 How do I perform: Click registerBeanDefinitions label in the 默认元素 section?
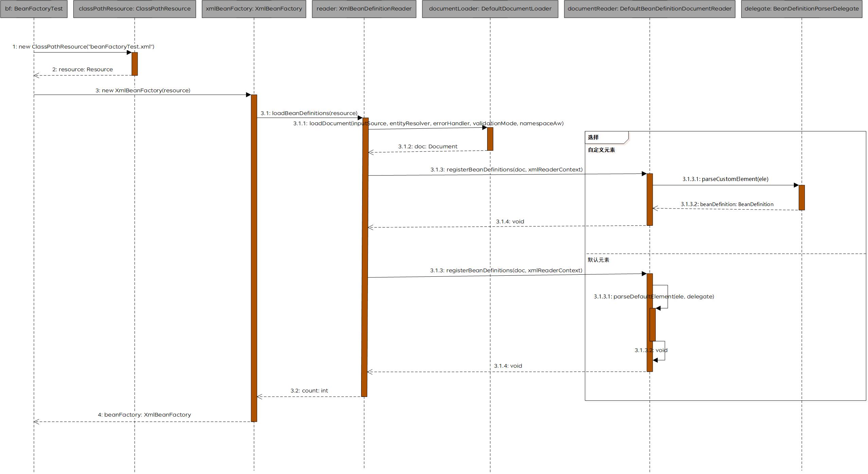coord(506,270)
